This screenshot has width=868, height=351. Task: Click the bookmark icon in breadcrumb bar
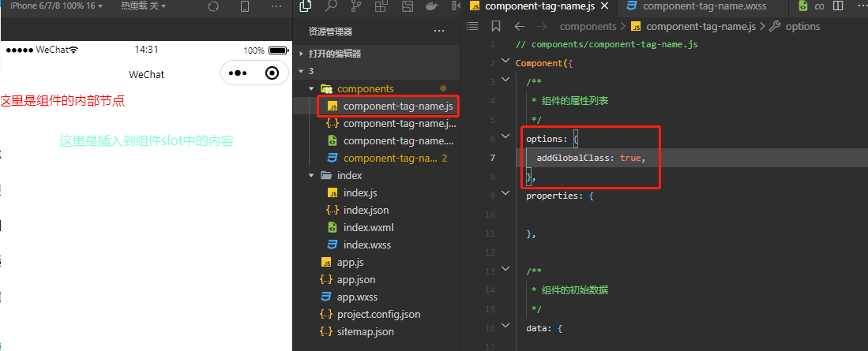[495, 26]
